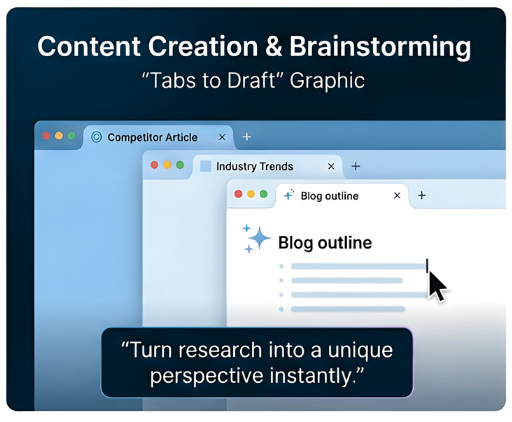This screenshot has width=512, height=422.
Task: Click the second outline bullet line
Action: coord(347,280)
